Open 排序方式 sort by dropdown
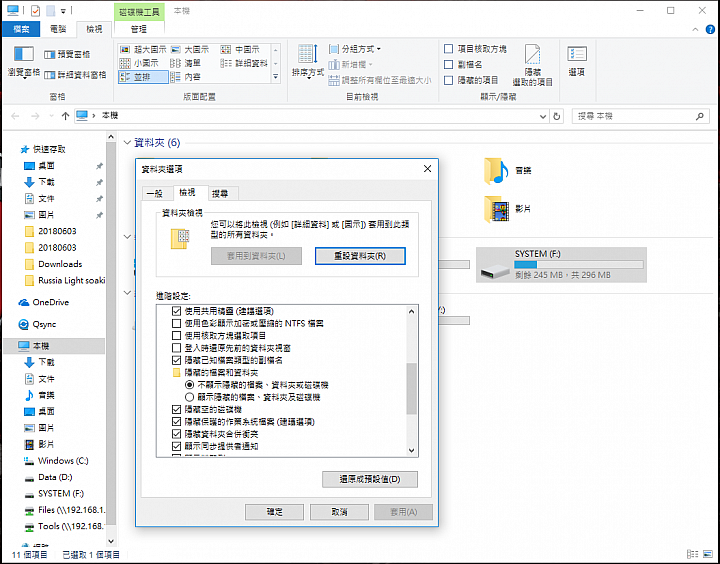720x564 pixels. point(308,61)
